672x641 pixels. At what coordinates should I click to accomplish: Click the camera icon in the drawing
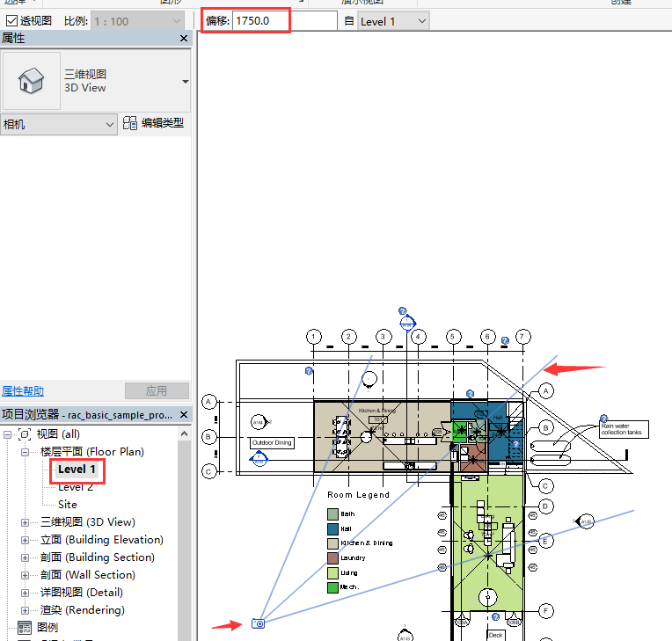tap(258, 623)
